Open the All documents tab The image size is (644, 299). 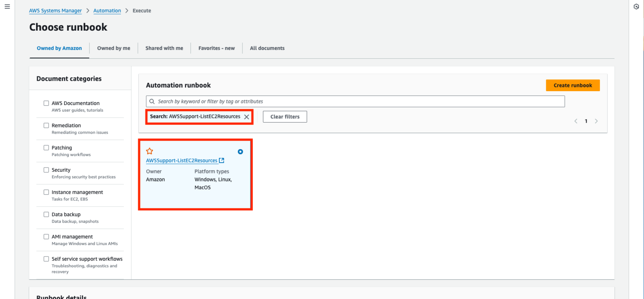(267, 48)
